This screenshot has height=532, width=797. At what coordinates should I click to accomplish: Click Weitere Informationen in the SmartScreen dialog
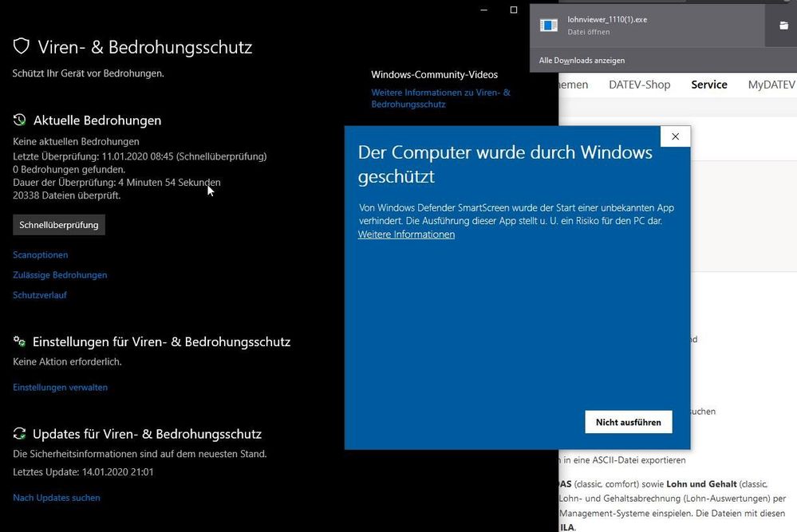(x=406, y=234)
